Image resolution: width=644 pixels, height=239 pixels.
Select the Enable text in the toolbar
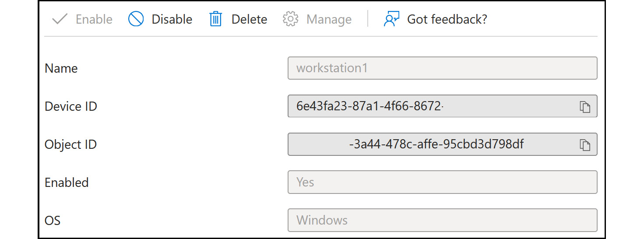point(94,19)
